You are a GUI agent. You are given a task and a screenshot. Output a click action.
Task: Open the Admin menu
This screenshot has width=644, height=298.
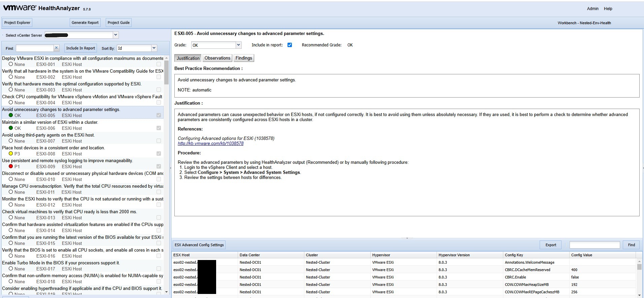coord(592,9)
